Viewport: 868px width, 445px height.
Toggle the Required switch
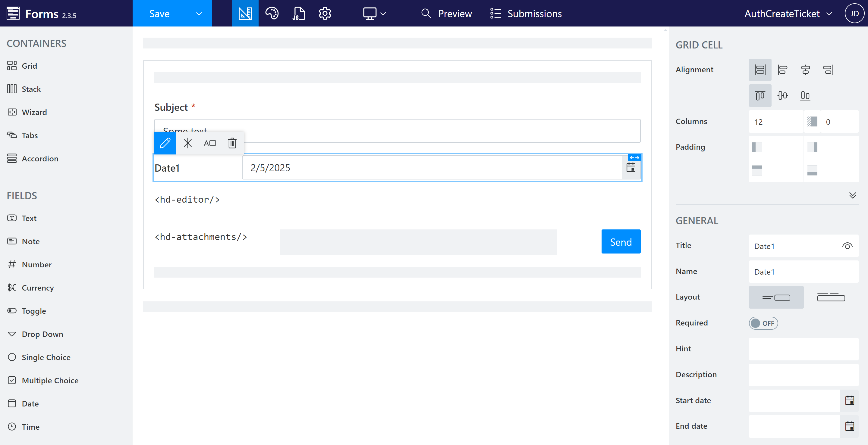coord(763,323)
